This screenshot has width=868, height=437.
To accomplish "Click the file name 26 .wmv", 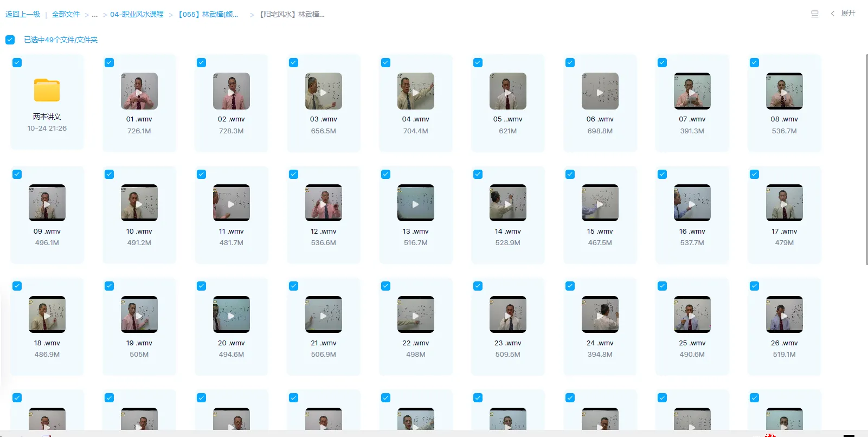I will coord(785,343).
